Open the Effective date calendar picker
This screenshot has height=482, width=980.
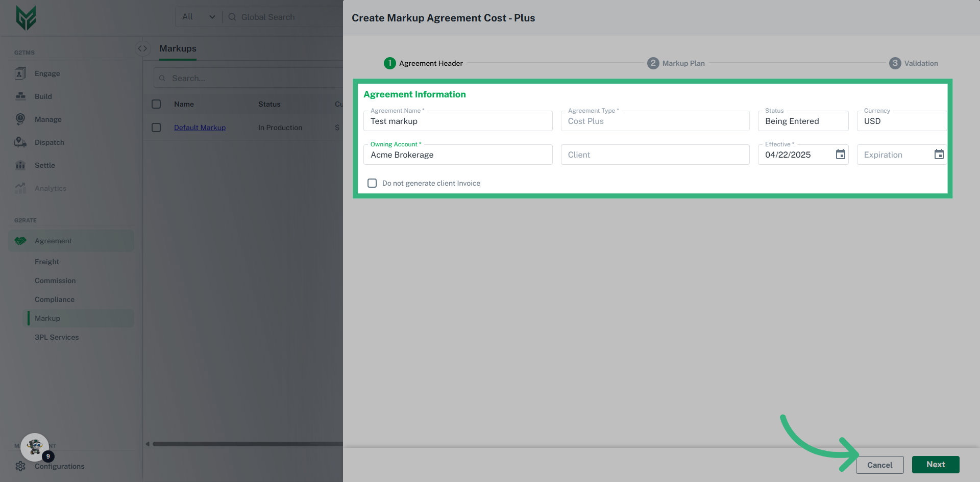[841, 154]
